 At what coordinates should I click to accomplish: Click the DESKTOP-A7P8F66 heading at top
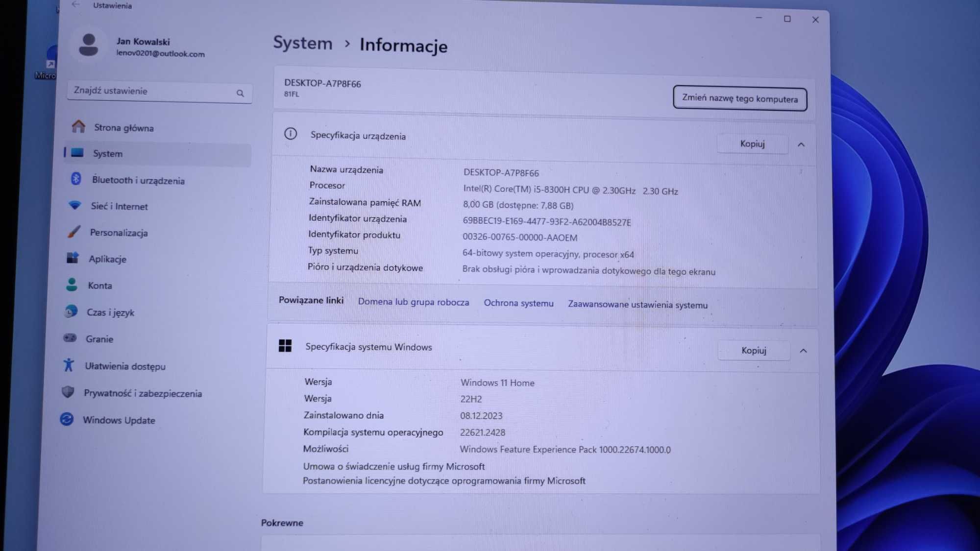click(322, 84)
